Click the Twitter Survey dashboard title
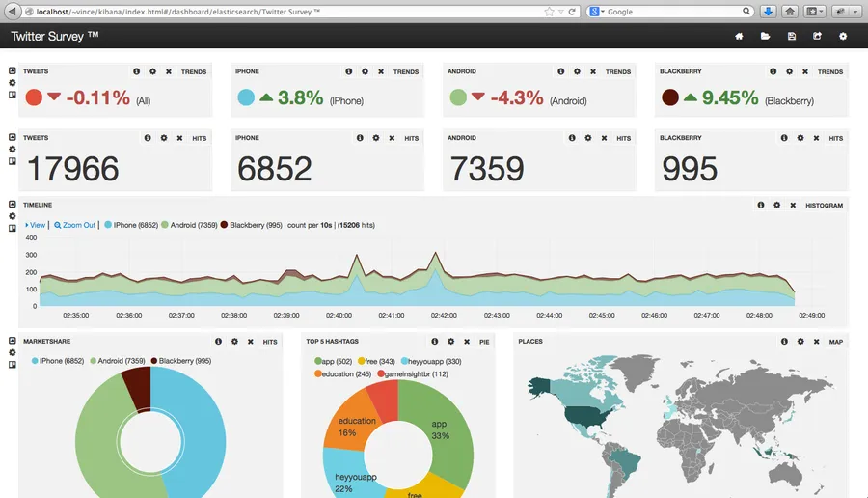Image resolution: width=868 pixels, height=498 pixels. coord(54,37)
